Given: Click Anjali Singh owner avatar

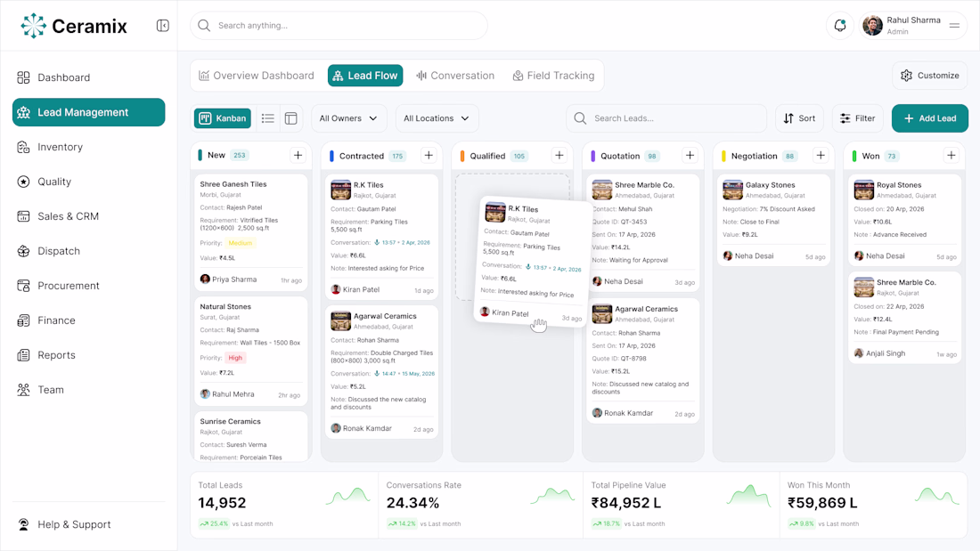Looking at the screenshot, I should coord(859,353).
